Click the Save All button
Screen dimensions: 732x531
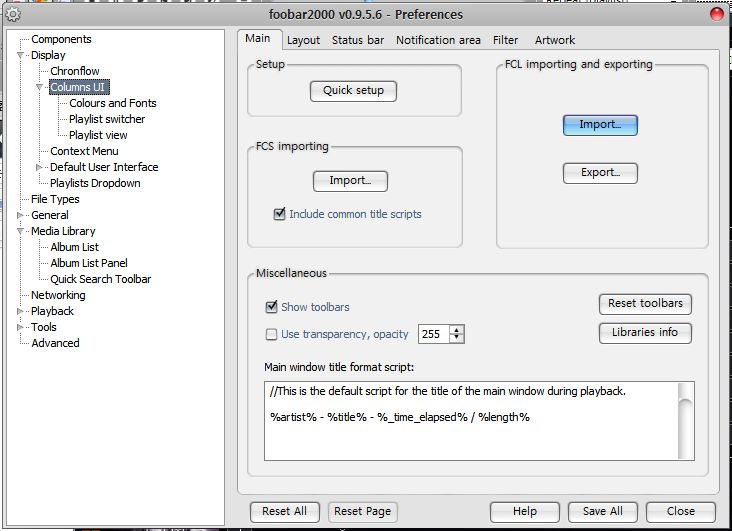pyautogui.click(x=603, y=512)
